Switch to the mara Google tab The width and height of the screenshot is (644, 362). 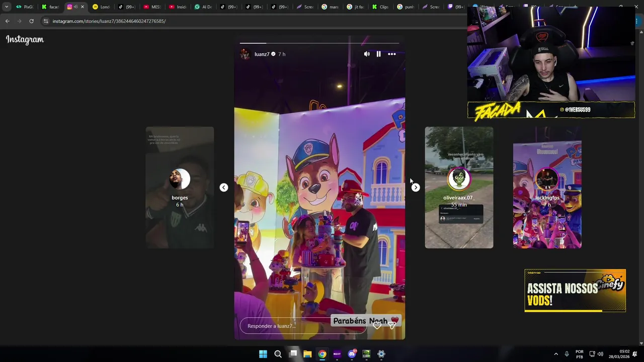pyautogui.click(x=331, y=7)
